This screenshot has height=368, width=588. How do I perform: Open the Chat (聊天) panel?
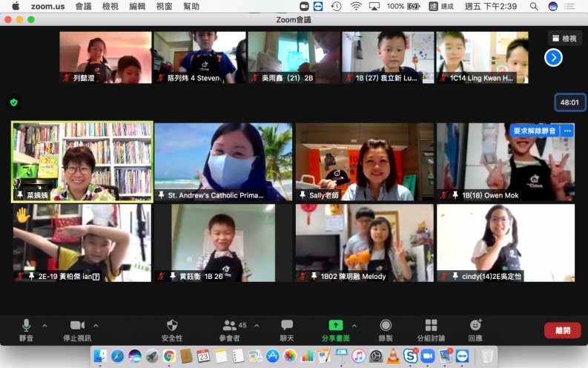tap(287, 326)
